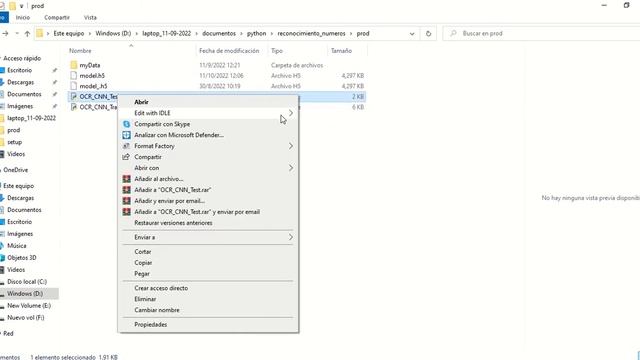Image resolution: width=640 pixels, height=360 pixels.
Task: Select the setup folder in sidebar
Action: click(x=14, y=142)
